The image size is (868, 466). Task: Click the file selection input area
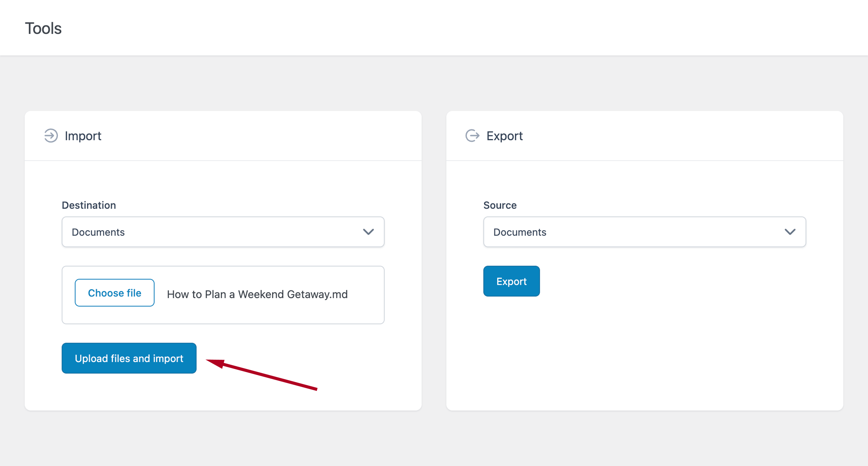point(223,295)
